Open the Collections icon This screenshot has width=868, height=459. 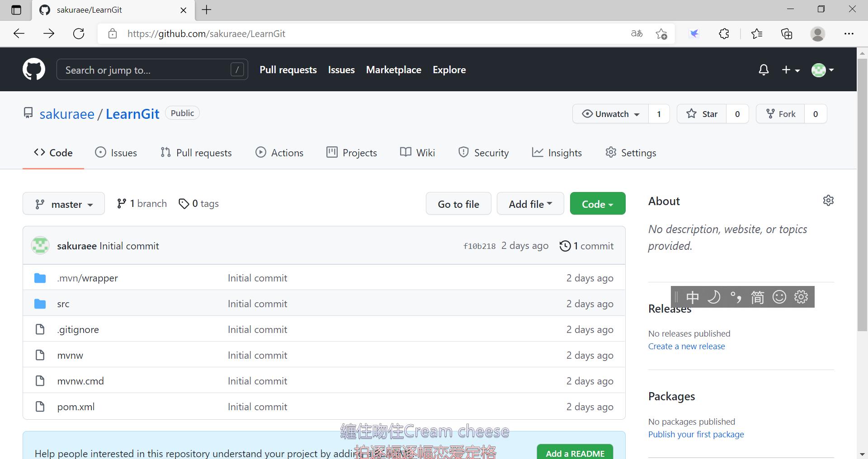click(x=787, y=33)
